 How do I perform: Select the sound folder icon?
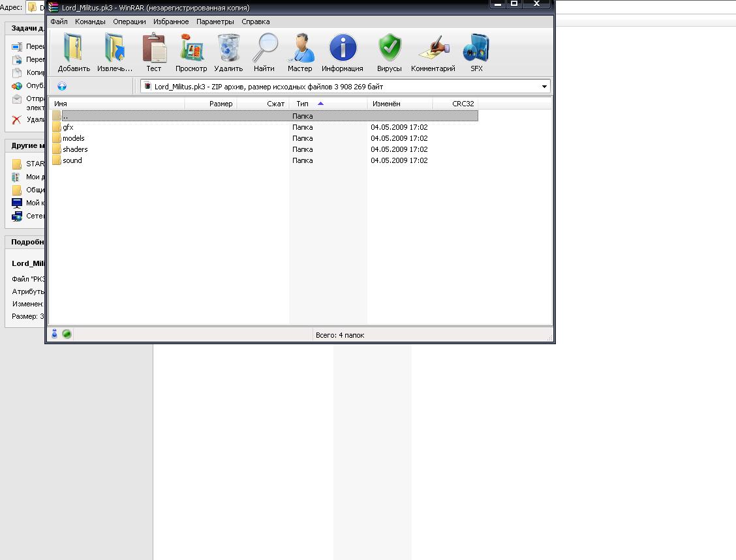57,160
